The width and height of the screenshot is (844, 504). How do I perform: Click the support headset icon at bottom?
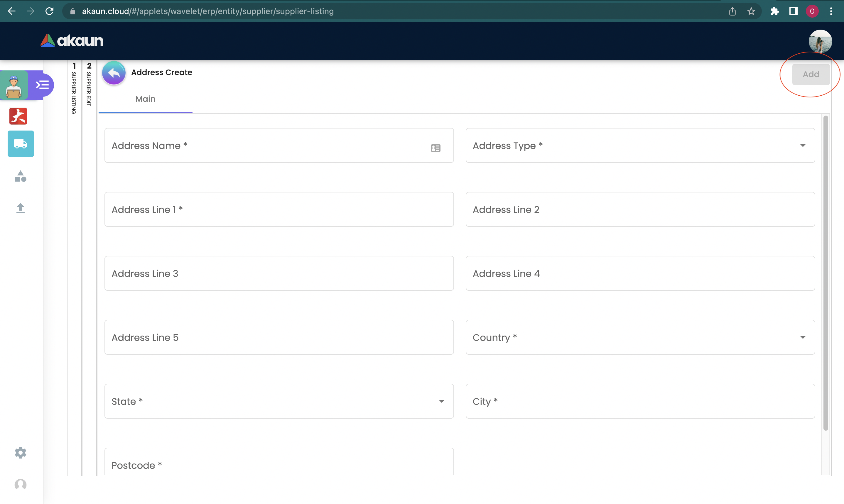pyautogui.click(x=21, y=484)
